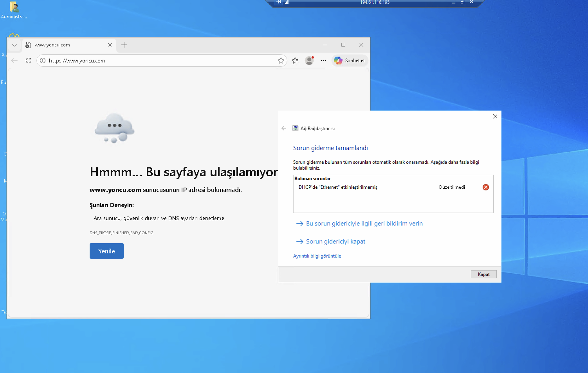Open a new tab in Edge
This screenshot has width=588, height=373.
tap(124, 45)
